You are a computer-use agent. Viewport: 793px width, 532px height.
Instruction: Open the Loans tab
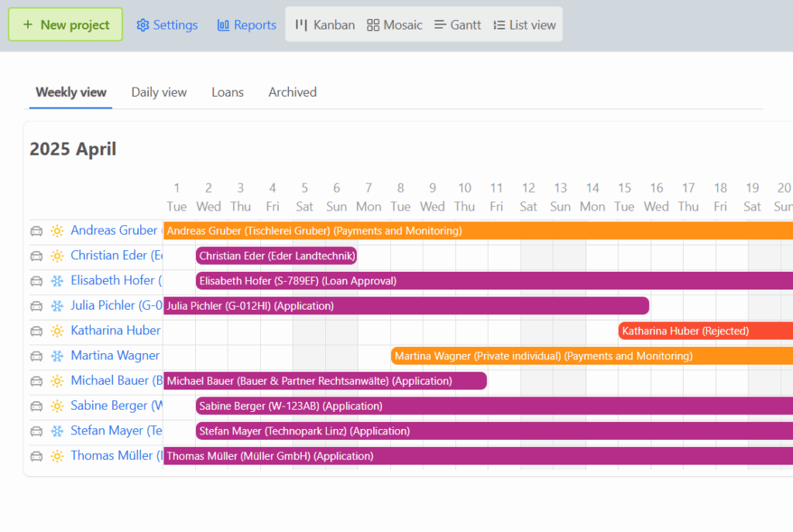pyautogui.click(x=228, y=92)
